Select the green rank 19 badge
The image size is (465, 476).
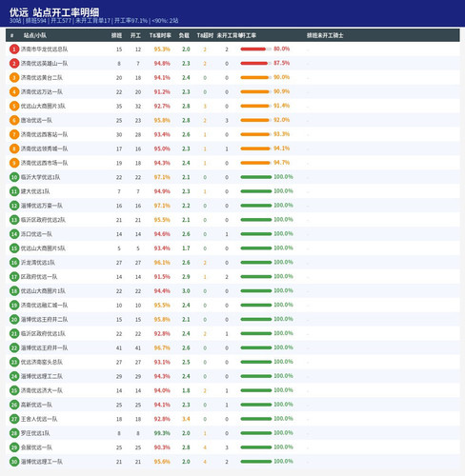click(14, 306)
